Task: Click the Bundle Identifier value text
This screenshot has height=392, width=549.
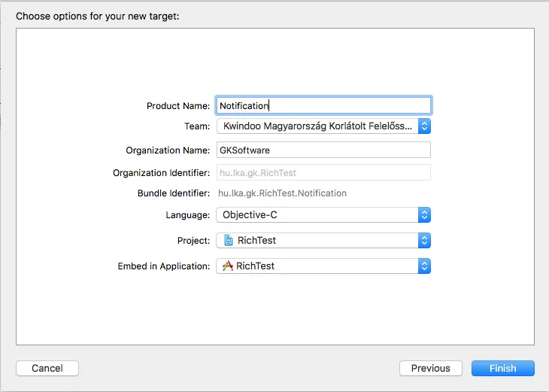Action: 282,193
